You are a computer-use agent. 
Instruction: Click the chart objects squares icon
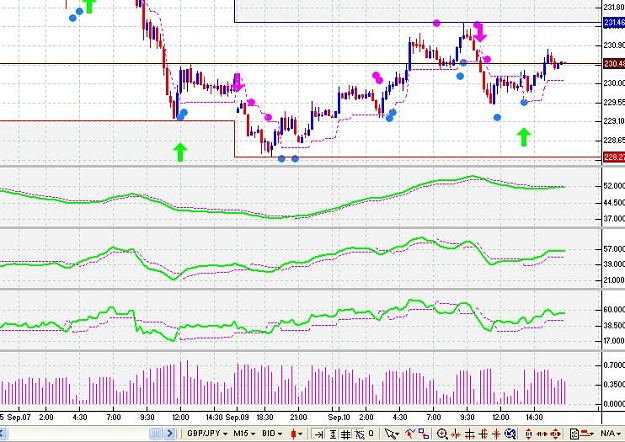click(424, 434)
